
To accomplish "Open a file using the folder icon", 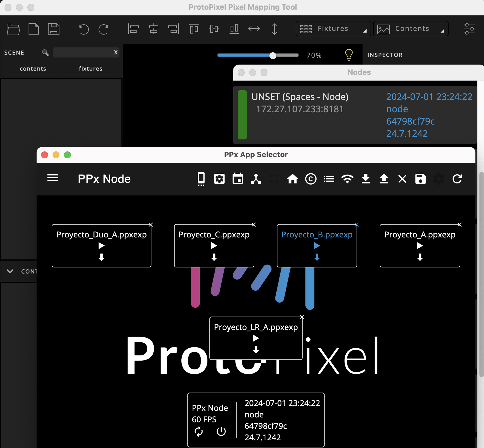I will 13,29.
